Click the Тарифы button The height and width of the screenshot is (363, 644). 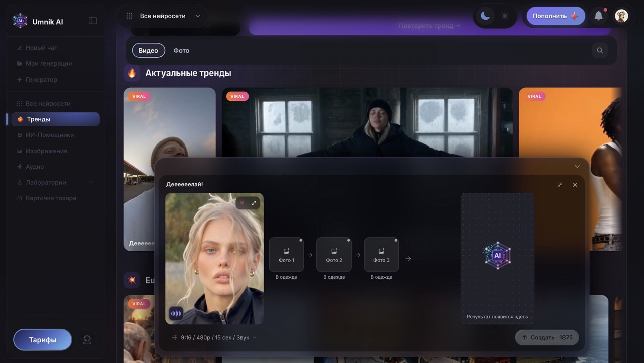43,340
